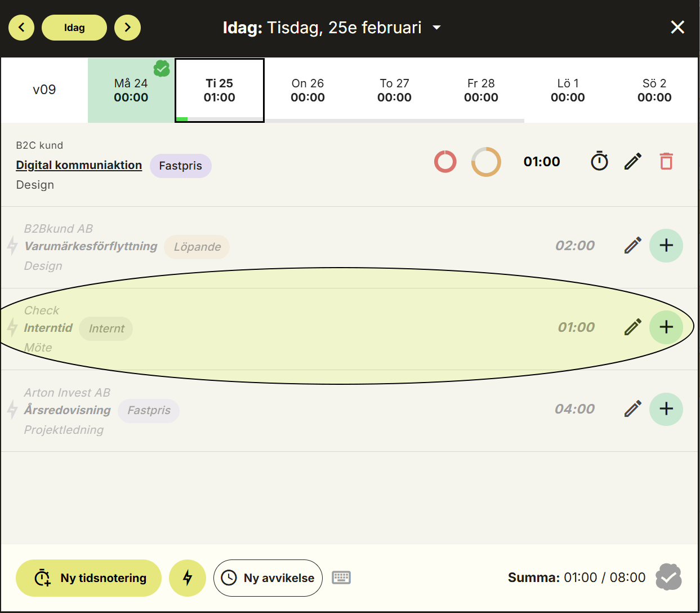700x613 pixels.
Task: Switch to To 27 day tab
Action: point(394,90)
